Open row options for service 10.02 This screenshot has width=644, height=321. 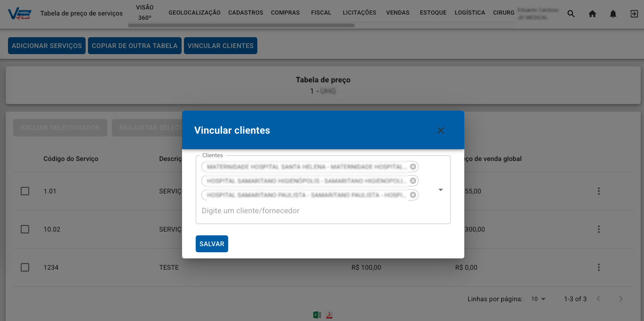pos(599,229)
